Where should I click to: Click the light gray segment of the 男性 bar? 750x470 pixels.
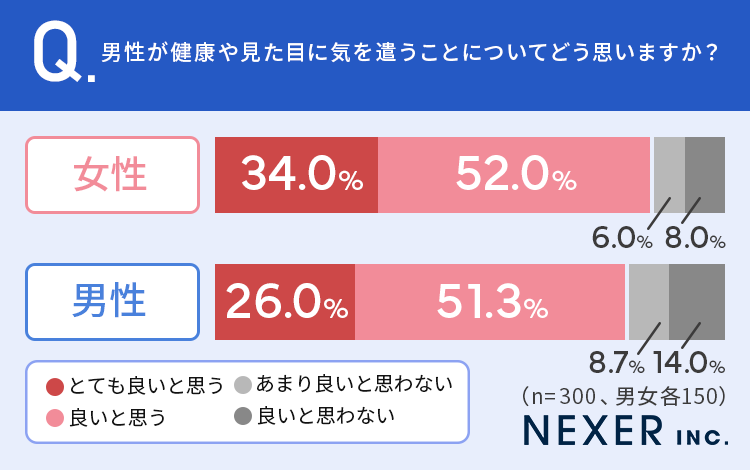click(648, 302)
